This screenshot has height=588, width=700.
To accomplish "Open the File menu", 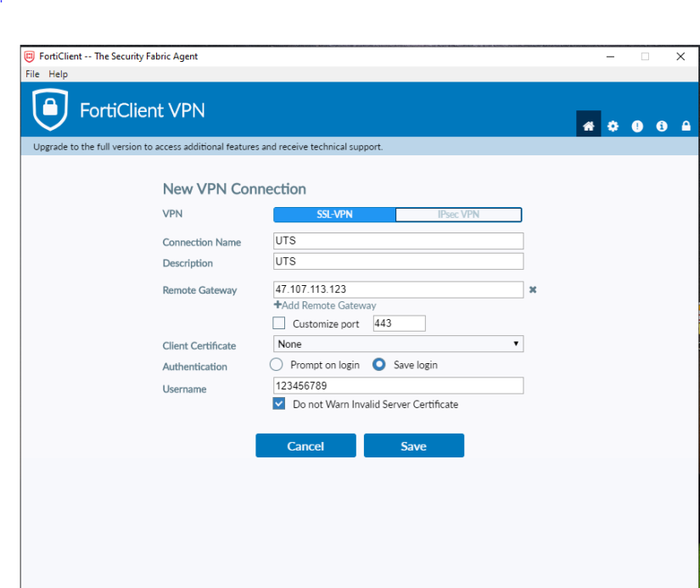I will pos(32,74).
